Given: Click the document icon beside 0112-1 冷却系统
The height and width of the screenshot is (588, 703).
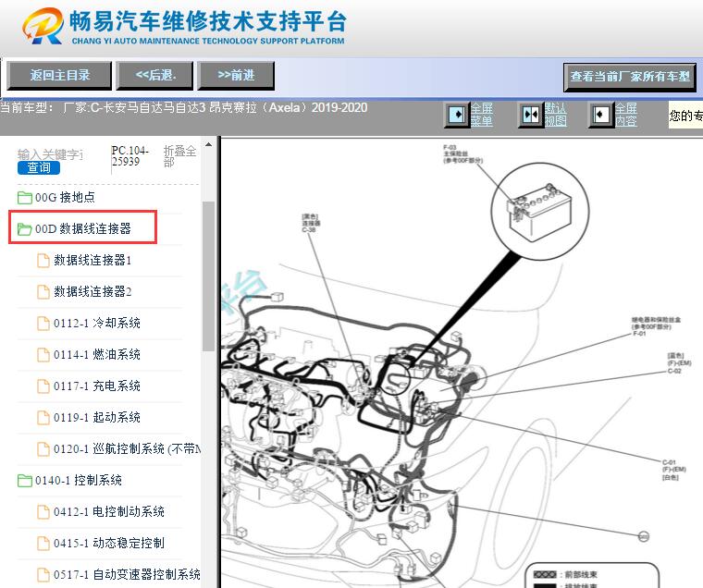Looking at the screenshot, I should click(43, 324).
